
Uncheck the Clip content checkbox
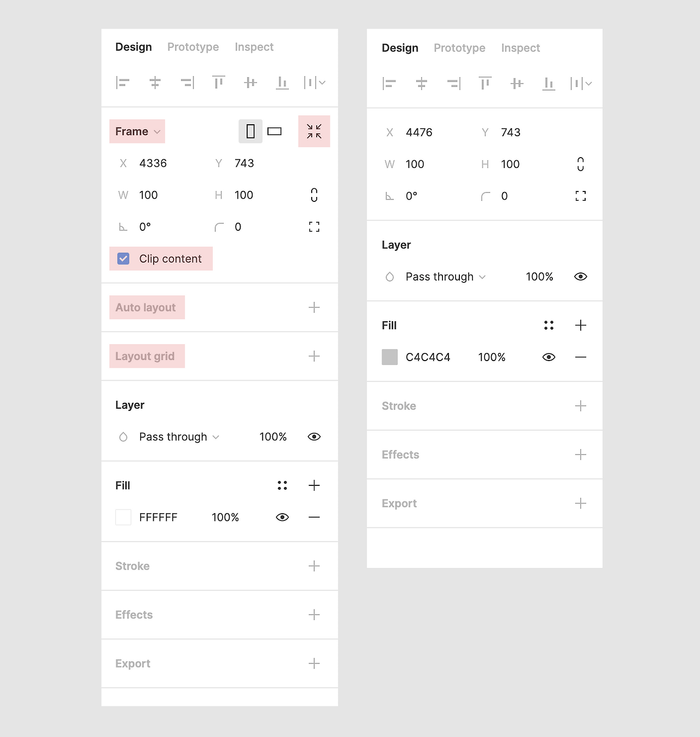pos(124,259)
